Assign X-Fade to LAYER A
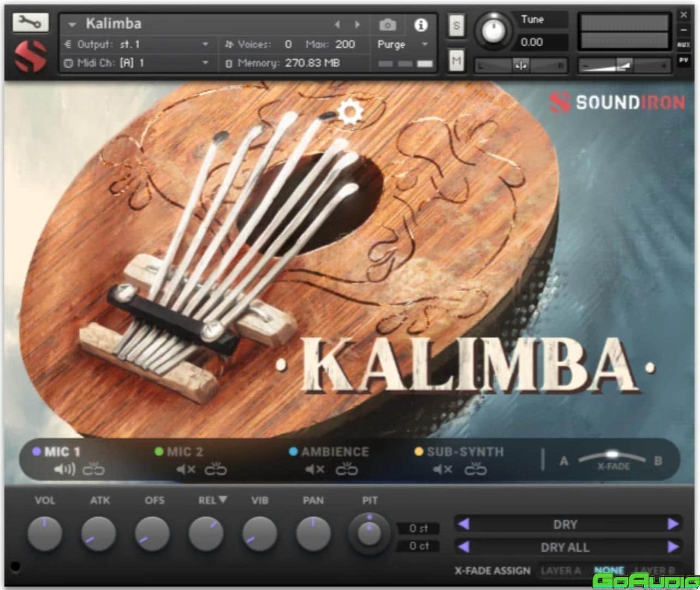The width and height of the screenshot is (700, 590). click(560, 570)
